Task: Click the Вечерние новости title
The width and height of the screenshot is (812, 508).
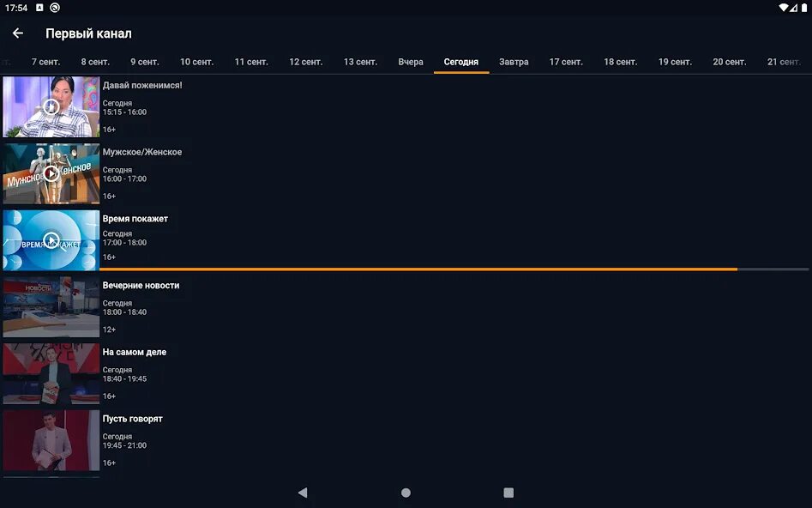Action: pos(141,285)
